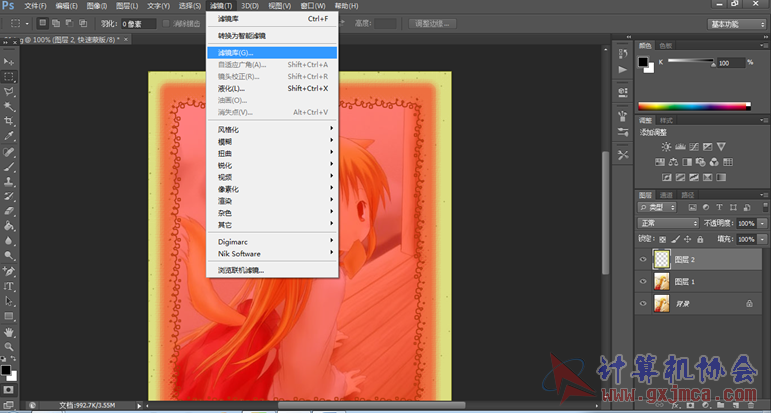Select the Type tool
772x413 pixels.
coord(9,286)
